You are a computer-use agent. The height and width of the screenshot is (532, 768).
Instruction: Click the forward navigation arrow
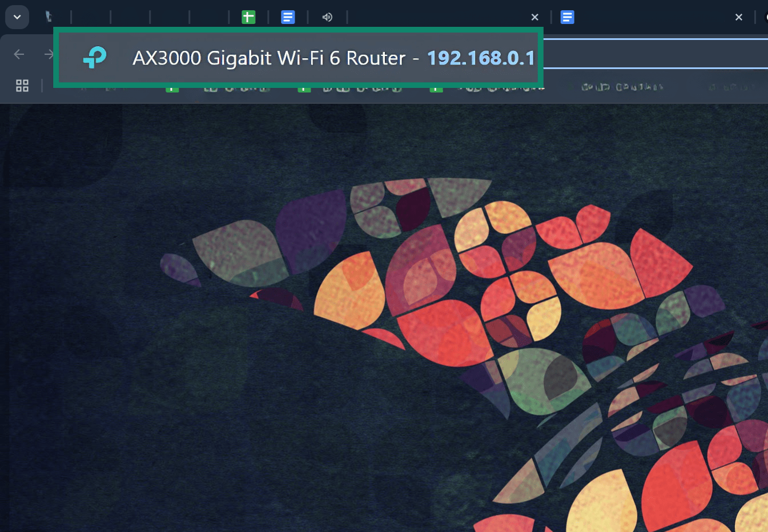coord(49,54)
